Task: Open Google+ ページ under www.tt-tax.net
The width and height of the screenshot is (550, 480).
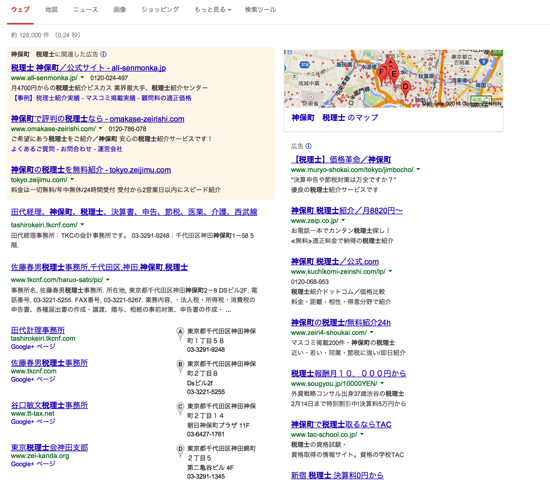Action: click(x=33, y=422)
